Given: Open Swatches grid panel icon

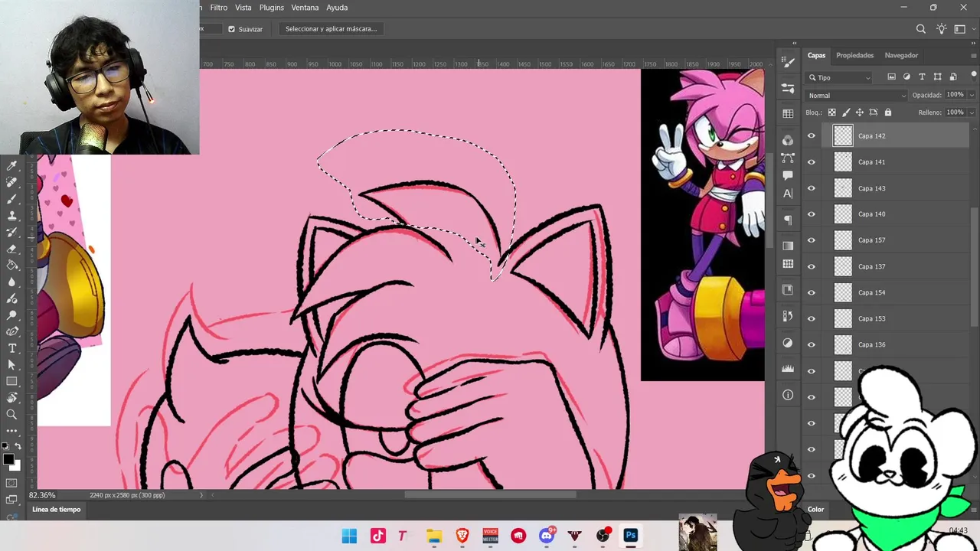Looking at the screenshot, I should pyautogui.click(x=788, y=113).
